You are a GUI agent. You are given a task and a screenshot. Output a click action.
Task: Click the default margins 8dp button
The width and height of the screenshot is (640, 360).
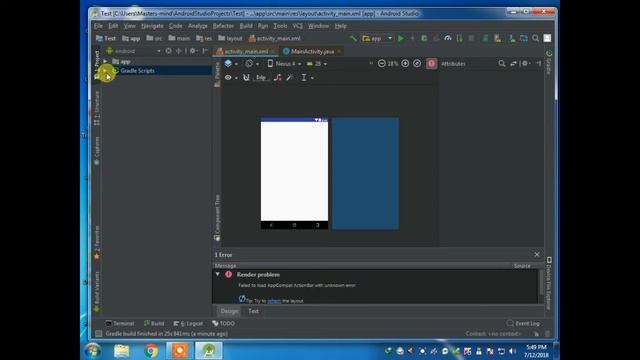[261, 78]
